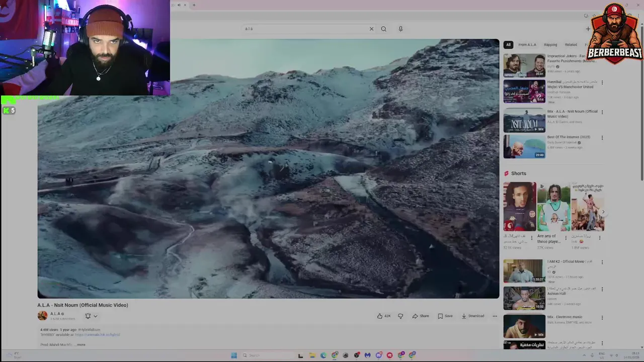Open options for I AM K2 video
This screenshot has height=362, width=644.
click(x=602, y=262)
